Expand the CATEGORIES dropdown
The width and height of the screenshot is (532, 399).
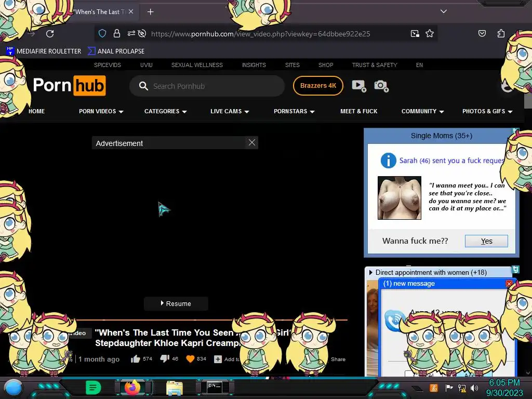point(166,111)
